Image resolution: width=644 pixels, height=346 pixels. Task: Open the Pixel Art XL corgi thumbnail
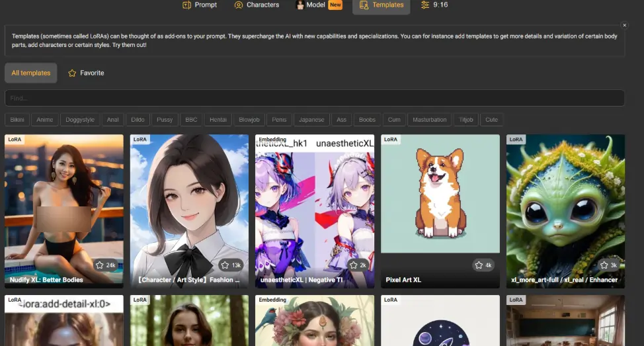pos(440,194)
